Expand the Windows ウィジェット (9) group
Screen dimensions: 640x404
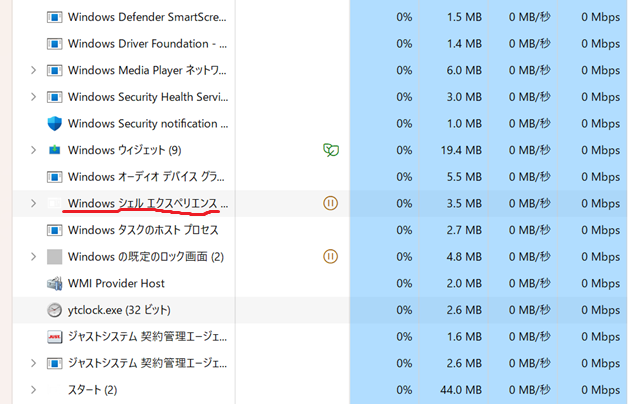point(33,150)
